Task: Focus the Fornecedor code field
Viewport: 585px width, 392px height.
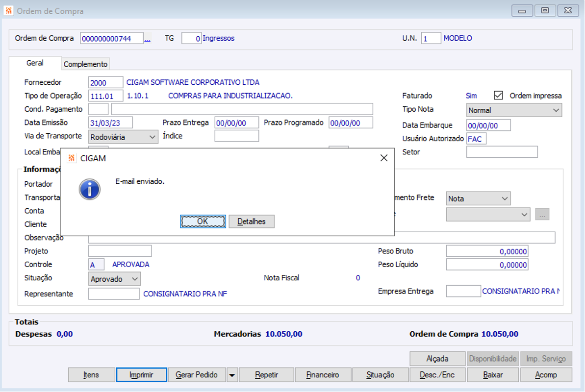Action: (105, 82)
